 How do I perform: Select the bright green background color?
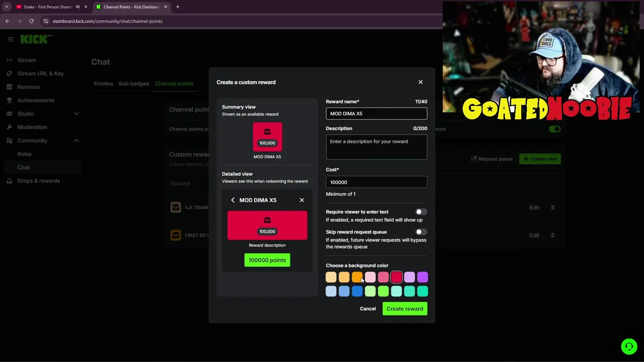pos(383,291)
